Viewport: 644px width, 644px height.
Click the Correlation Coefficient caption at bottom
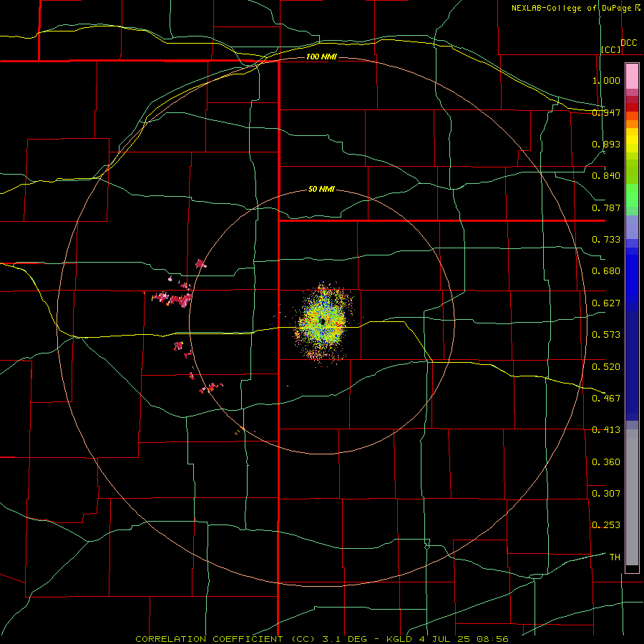tap(321, 639)
